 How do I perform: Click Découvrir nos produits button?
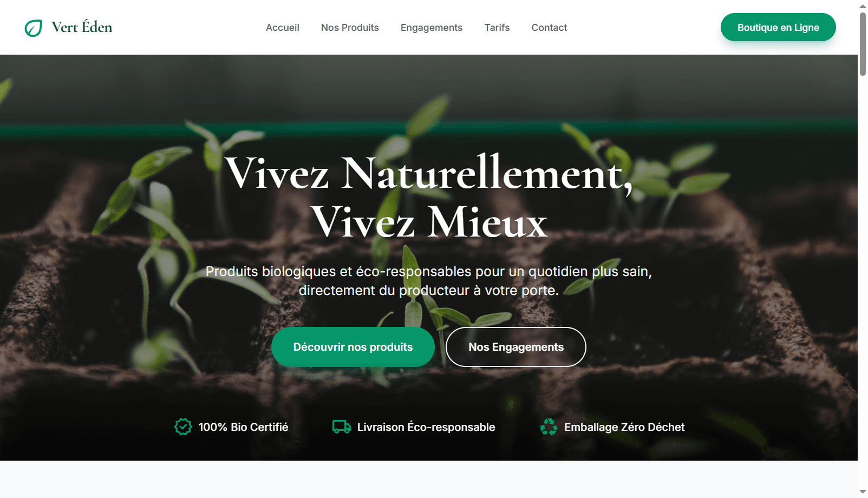click(353, 347)
